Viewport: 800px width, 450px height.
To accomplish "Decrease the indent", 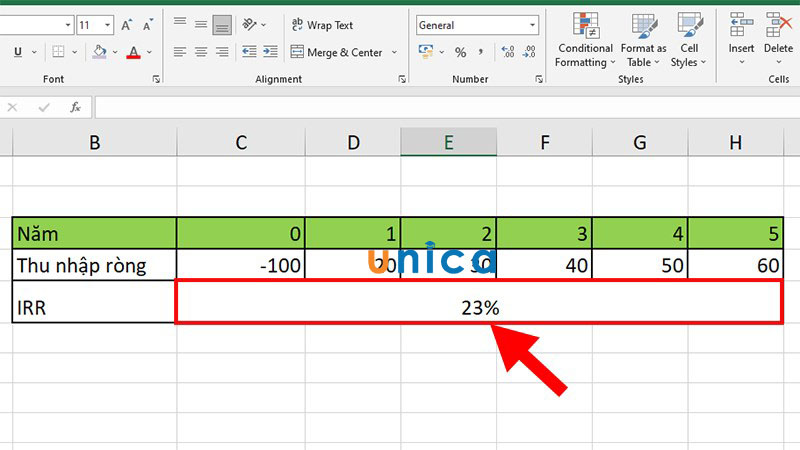I will (x=249, y=52).
